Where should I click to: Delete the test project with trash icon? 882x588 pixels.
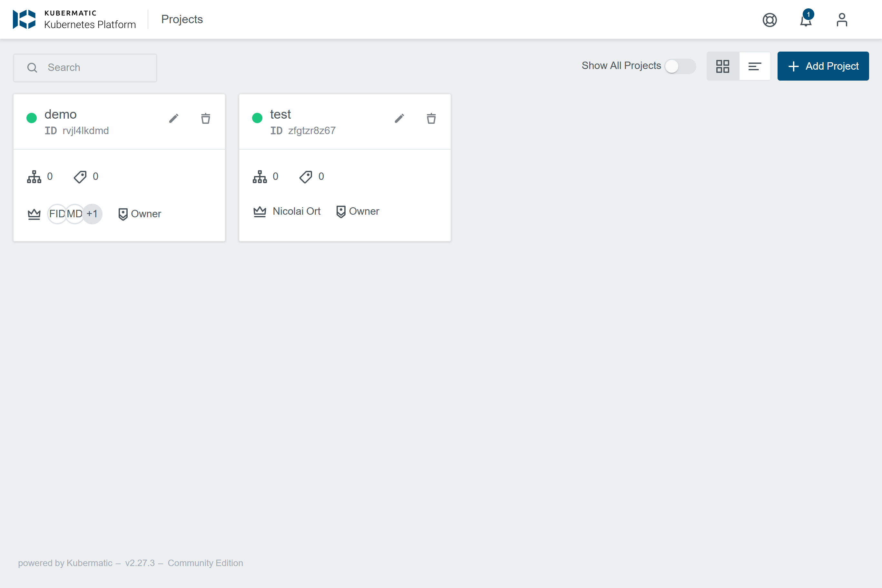[431, 119]
